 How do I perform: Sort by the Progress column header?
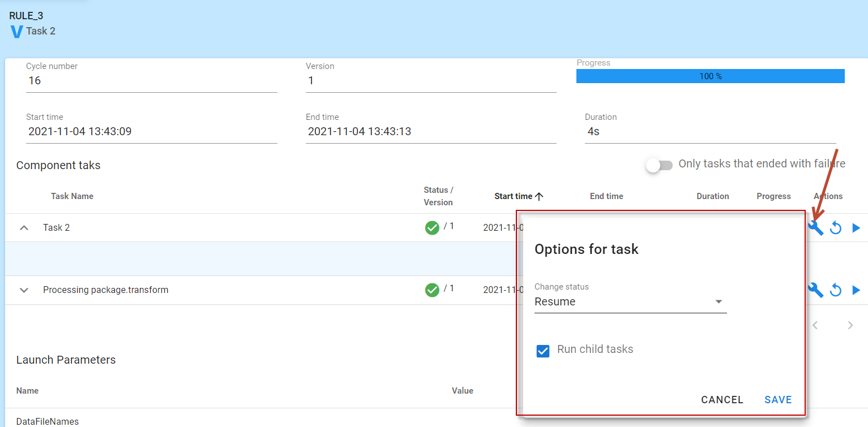tap(773, 196)
